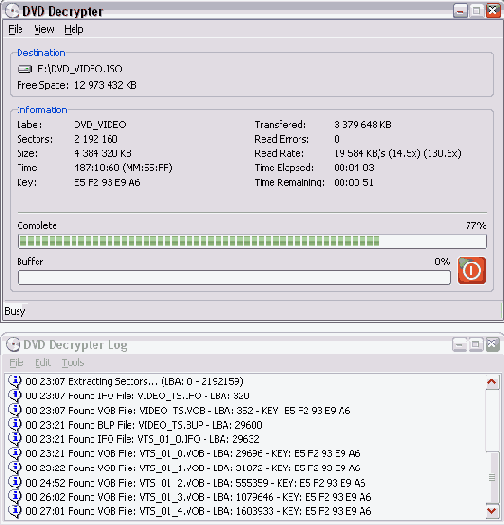Click the Key value E5 F2 93 E9 A6
The height and width of the screenshot is (525, 504).
click(107, 182)
